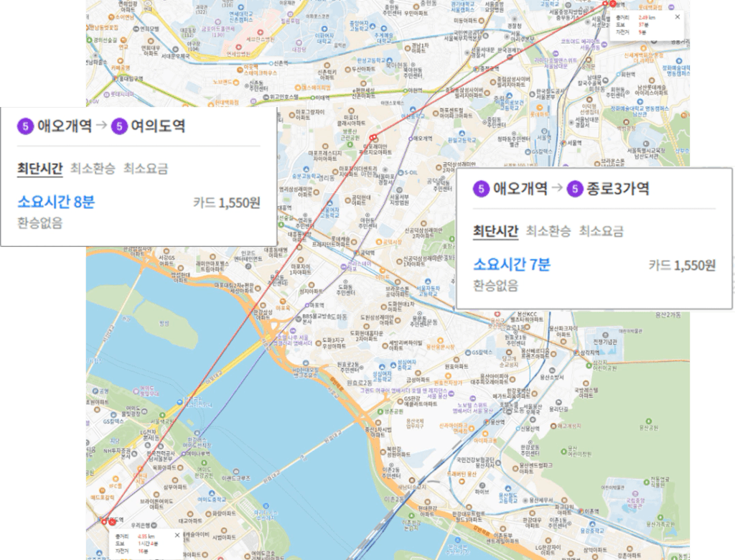The image size is (735, 560).
Task: Click 애오개역 station marker on map
Action: pyautogui.click(x=411, y=139)
